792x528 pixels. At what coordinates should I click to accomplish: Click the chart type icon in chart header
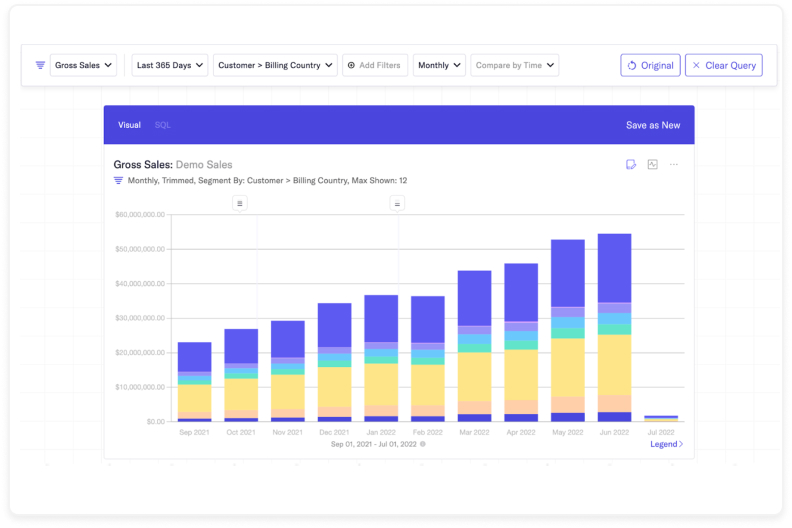pyautogui.click(x=652, y=164)
